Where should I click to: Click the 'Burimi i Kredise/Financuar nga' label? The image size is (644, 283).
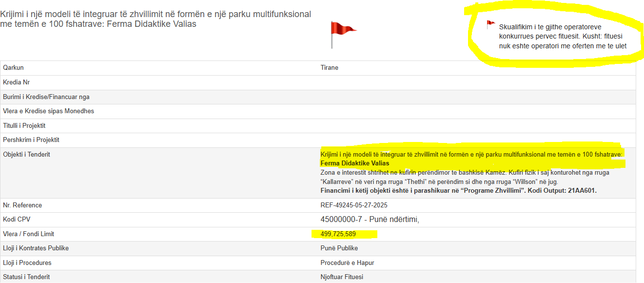pyautogui.click(x=46, y=97)
